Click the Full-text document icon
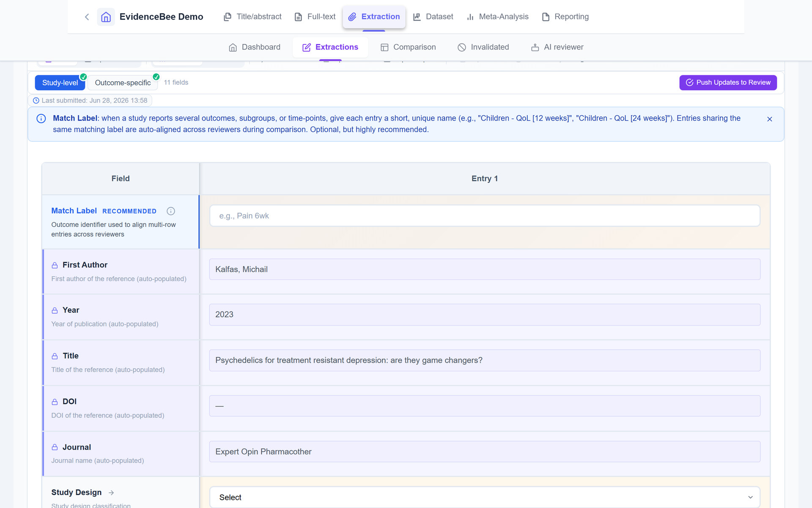Image resolution: width=812 pixels, height=508 pixels. pyautogui.click(x=298, y=17)
